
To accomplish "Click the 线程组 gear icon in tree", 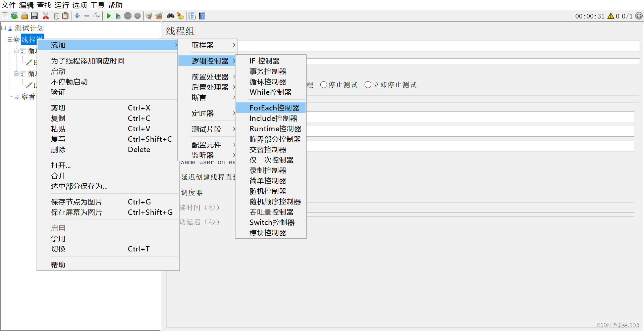I will tap(16, 40).
